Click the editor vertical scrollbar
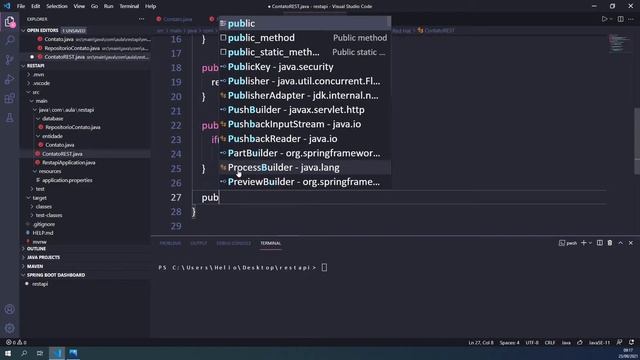 coord(637,141)
